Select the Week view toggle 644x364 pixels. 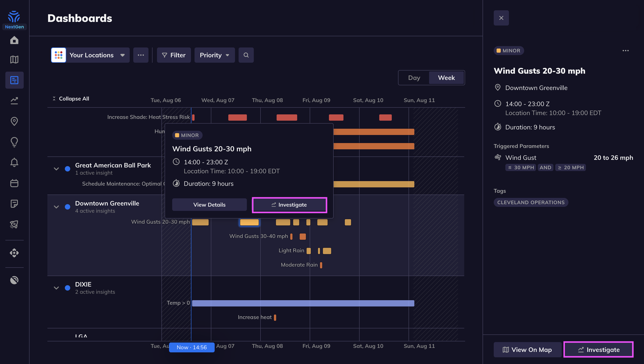446,78
